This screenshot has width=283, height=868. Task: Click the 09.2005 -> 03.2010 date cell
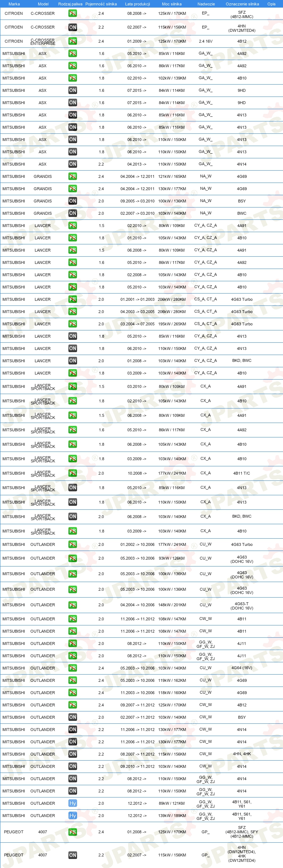point(137,201)
